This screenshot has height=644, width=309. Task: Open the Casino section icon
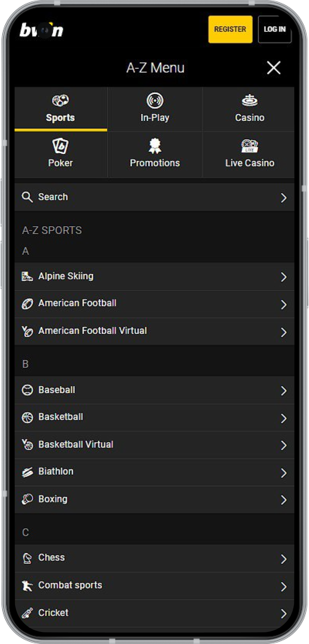249,100
